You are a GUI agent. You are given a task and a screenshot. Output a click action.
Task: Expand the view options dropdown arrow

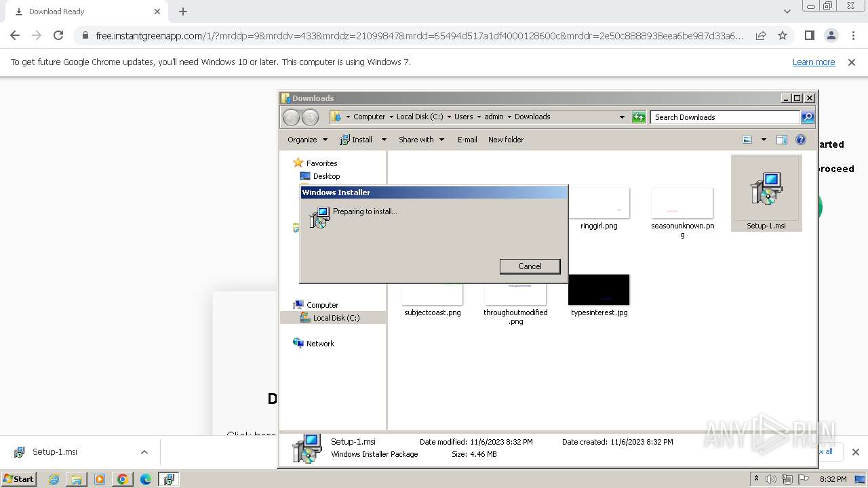[764, 140]
